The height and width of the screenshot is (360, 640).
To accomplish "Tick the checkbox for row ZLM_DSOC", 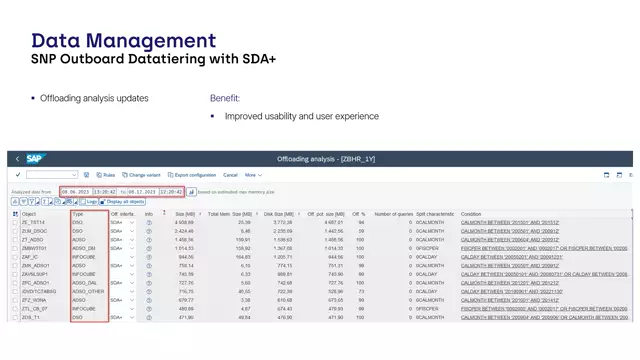I will [15, 231].
